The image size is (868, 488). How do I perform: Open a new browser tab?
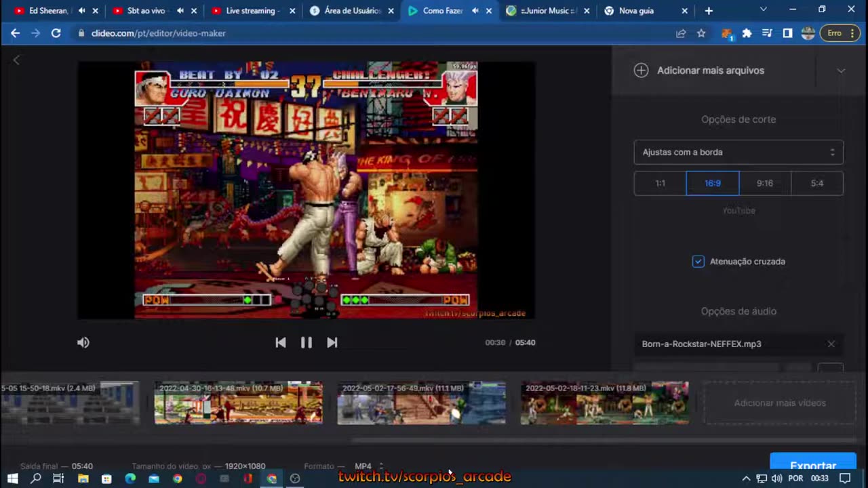(x=709, y=11)
